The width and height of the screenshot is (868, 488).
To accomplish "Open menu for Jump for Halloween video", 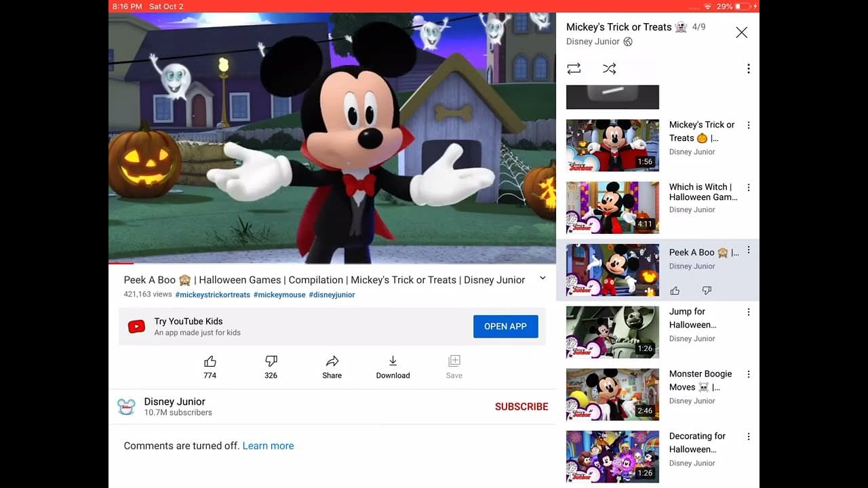I will click(x=749, y=312).
